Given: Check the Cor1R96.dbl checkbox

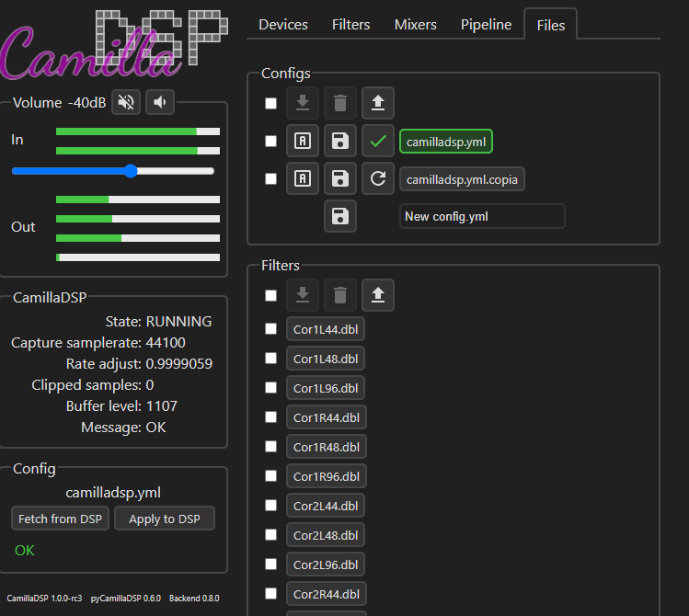Looking at the screenshot, I should pos(271,476).
